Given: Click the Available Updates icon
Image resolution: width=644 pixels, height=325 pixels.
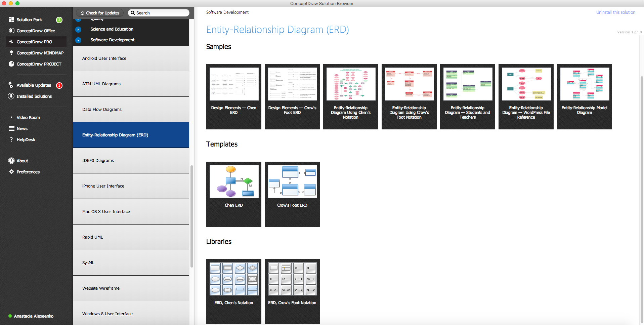Looking at the screenshot, I should [x=11, y=85].
